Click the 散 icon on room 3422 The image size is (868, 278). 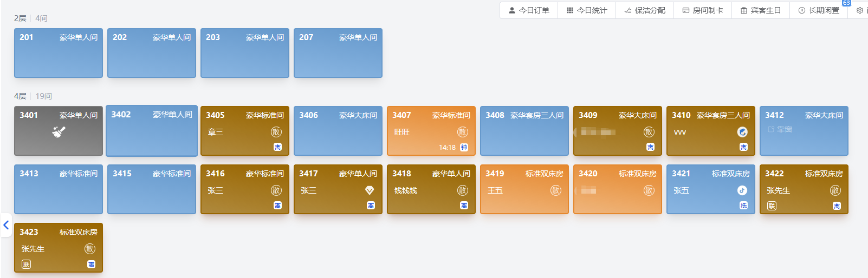coord(835,190)
